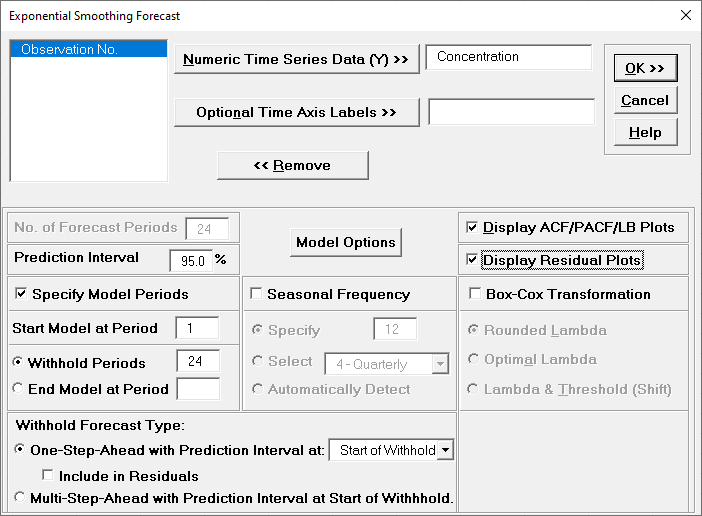Image resolution: width=702 pixels, height=516 pixels.
Task: Toggle Display Residual Plots checkbox
Action: [472, 260]
